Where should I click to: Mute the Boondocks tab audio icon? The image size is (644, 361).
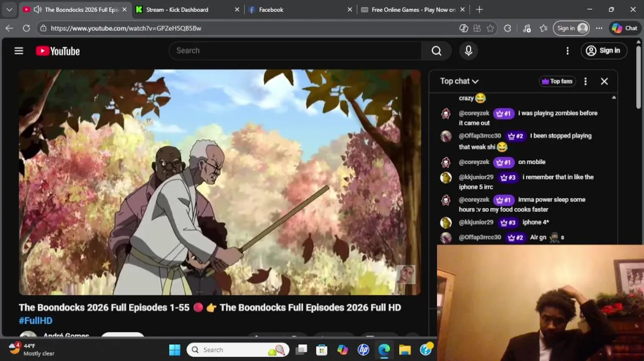pos(37,10)
